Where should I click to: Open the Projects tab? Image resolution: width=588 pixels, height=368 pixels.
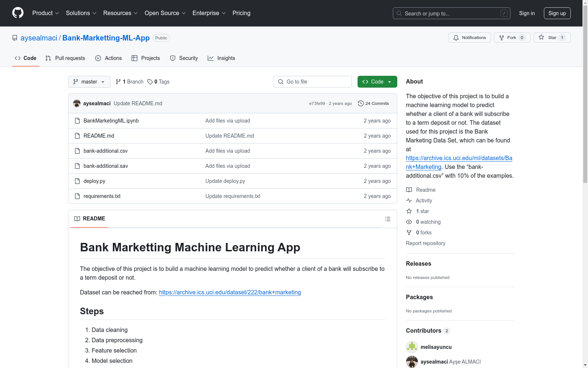pos(146,58)
